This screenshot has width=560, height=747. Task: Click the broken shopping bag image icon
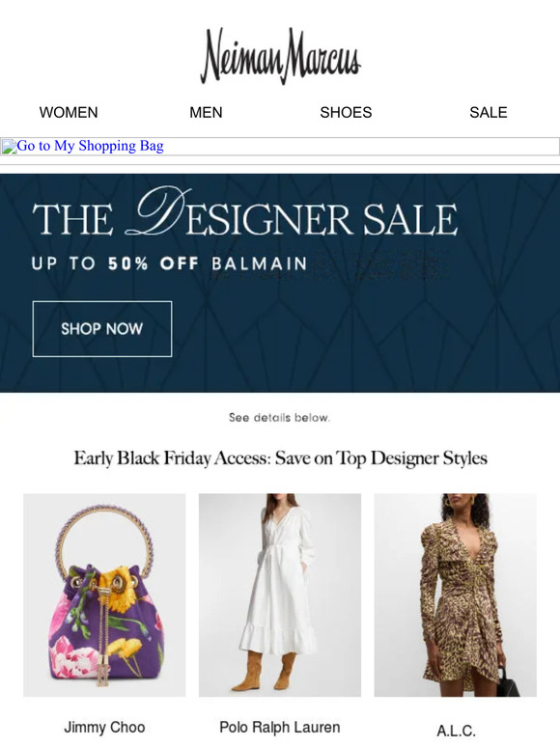point(9,147)
